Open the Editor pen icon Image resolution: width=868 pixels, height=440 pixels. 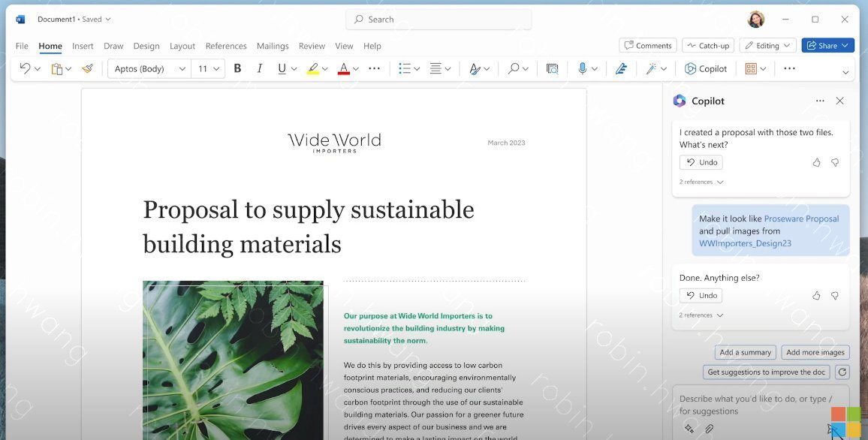click(x=621, y=68)
